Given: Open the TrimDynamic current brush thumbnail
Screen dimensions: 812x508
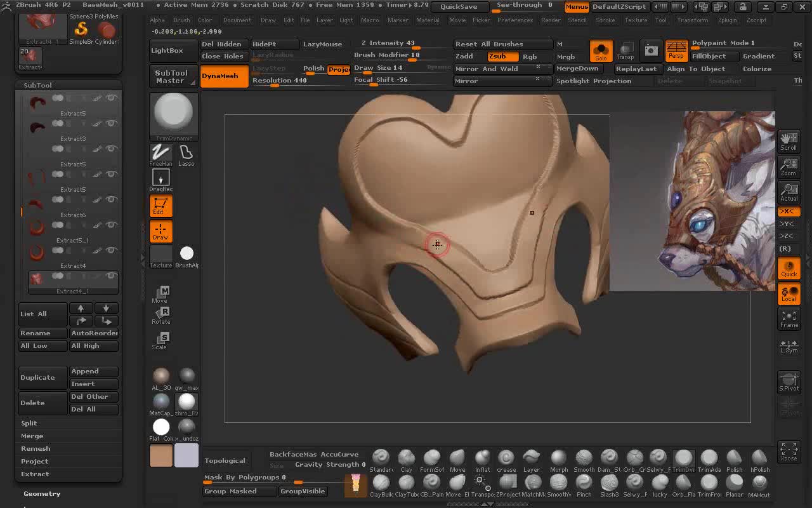Looking at the screenshot, I should coord(174,116).
